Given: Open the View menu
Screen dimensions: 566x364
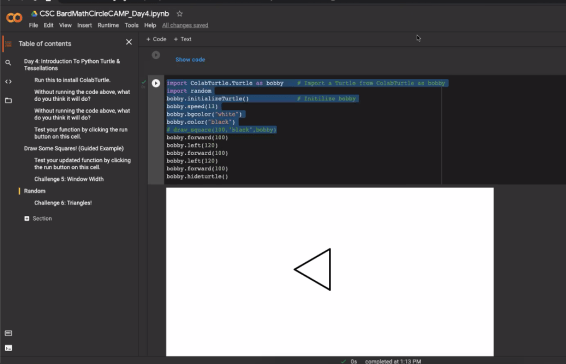Looking at the screenshot, I should [65, 25].
